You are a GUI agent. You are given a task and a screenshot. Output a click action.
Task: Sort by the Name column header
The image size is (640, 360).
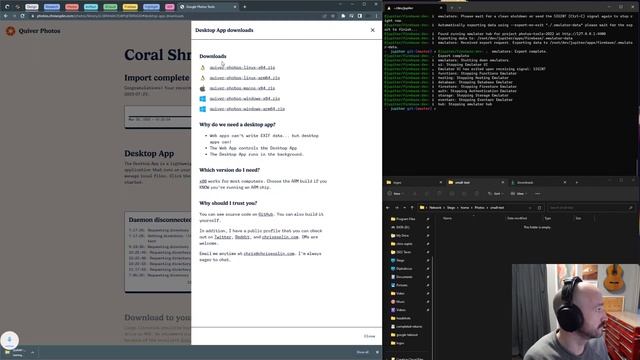coord(447,218)
